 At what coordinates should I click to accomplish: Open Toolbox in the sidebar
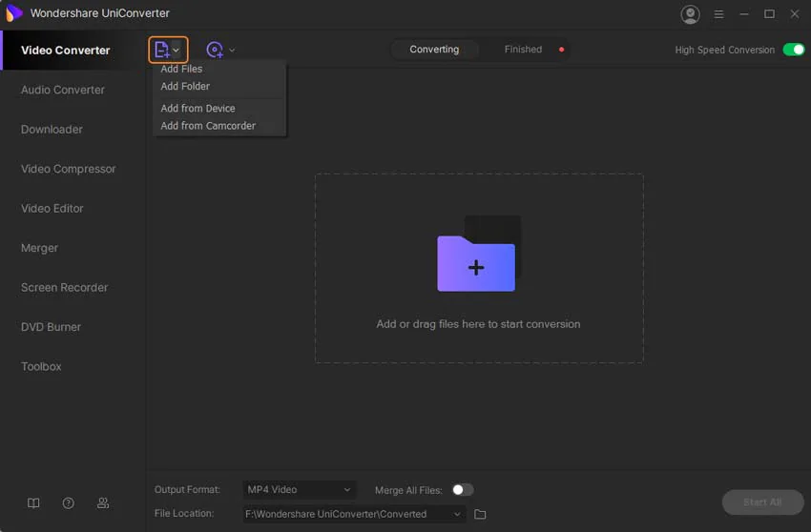(x=41, y=366)
